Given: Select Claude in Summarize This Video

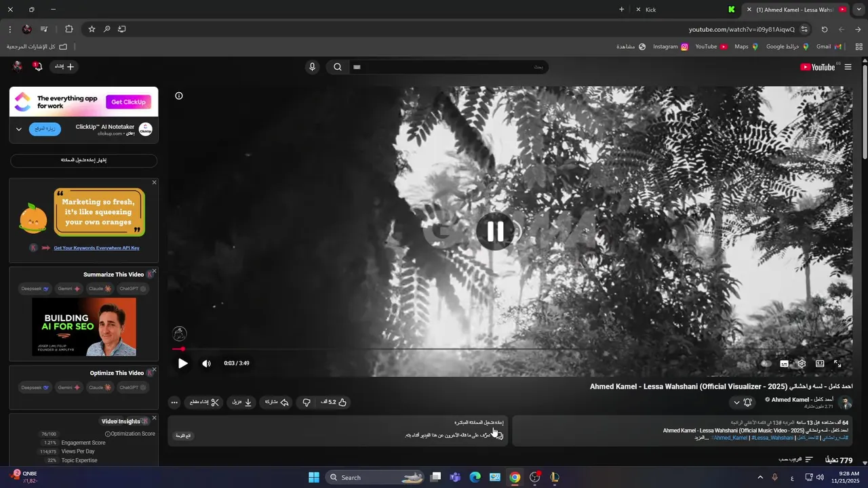Looking at the screenshot, I should (x=100, y=289).
